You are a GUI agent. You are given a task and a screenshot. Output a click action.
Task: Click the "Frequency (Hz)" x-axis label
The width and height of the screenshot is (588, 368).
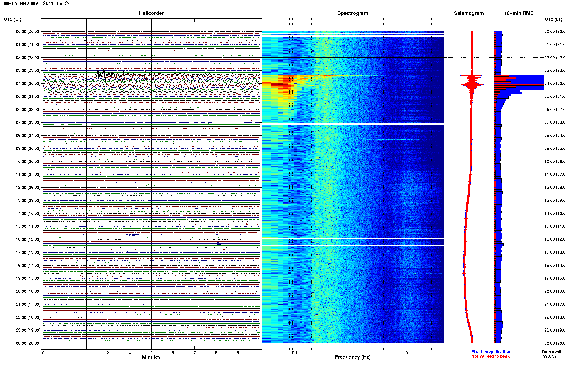point(353,357)
